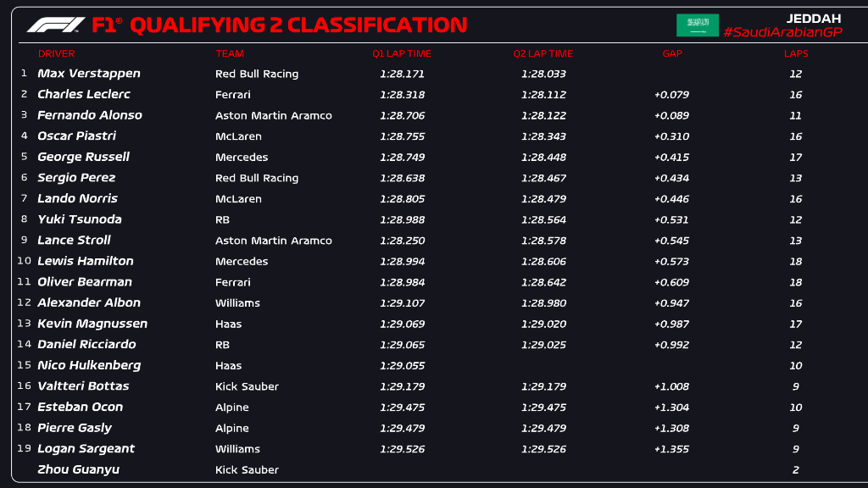Select Max Verstappen driver name

89,74
